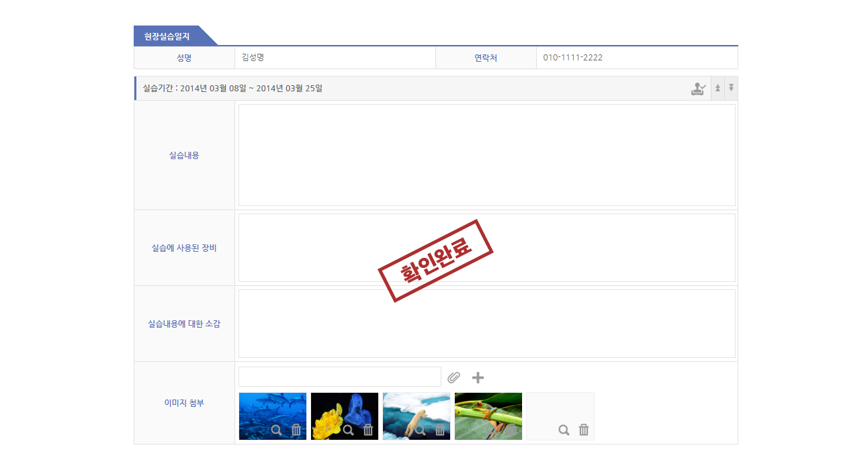Expand section with double down arrow
The width and height of the screenshot is (868, 470).
(x=732, y=89)
